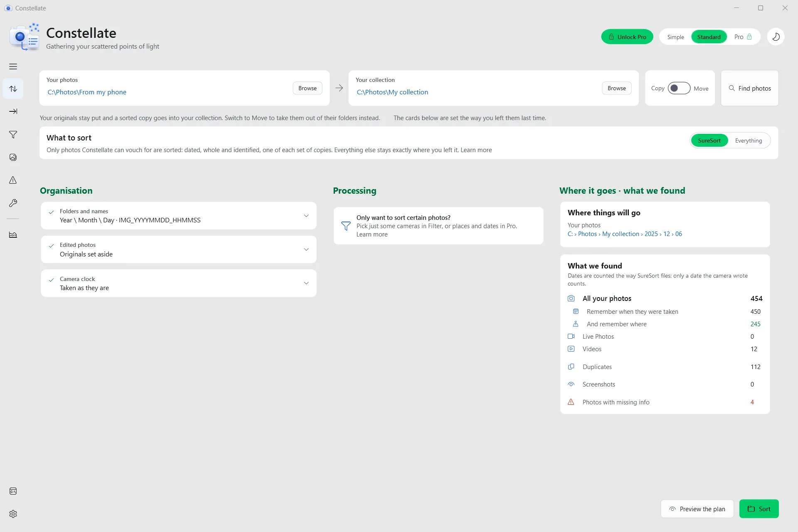Open Learn more link in Processing card
Screen dimensions: 798x532
click(372, 234)
